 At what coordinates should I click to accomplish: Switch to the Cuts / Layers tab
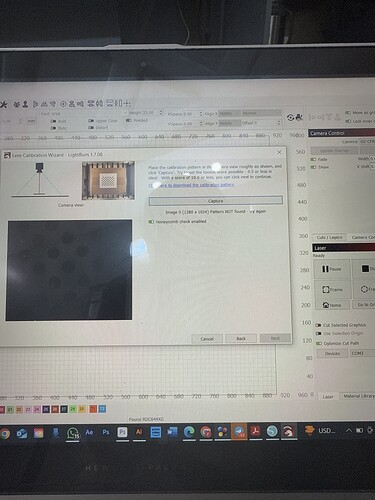pyautogui.click(x=329, y=237)
